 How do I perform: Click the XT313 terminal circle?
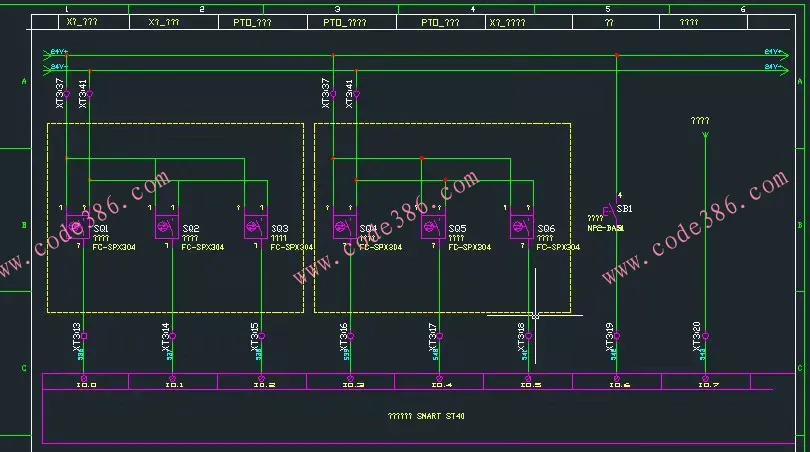[x=84, y=336]
